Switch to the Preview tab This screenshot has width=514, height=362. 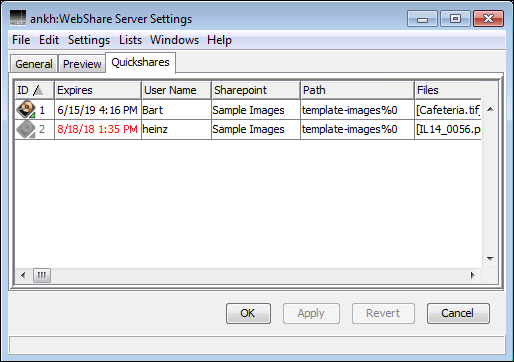click(x=82, y=64)
